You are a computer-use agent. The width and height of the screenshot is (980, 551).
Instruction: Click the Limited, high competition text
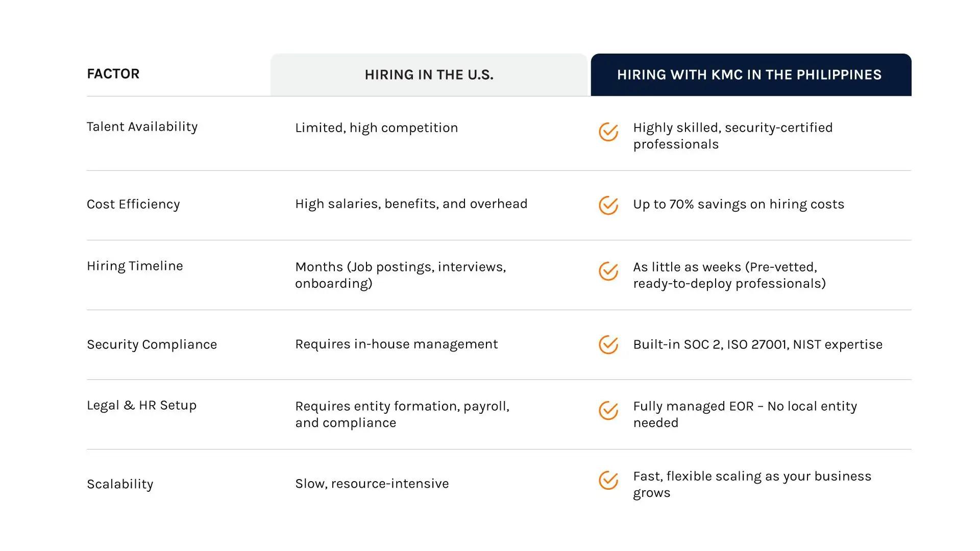376,128
